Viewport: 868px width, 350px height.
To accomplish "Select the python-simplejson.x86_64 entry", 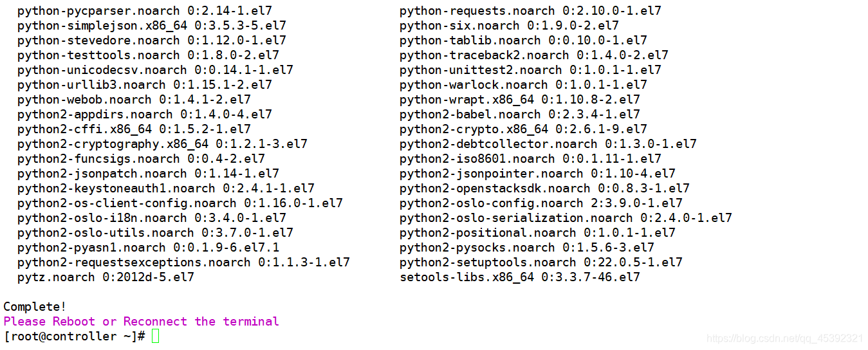I will (151, 26).
